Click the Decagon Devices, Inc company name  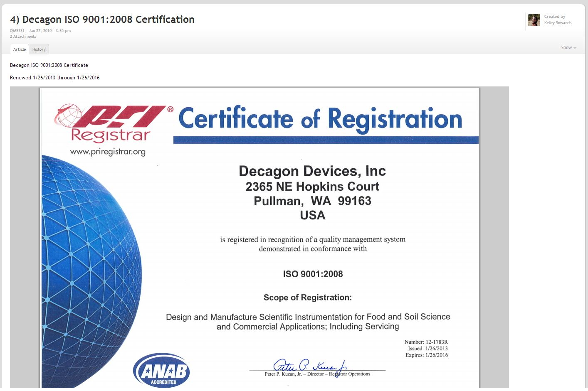312,171
